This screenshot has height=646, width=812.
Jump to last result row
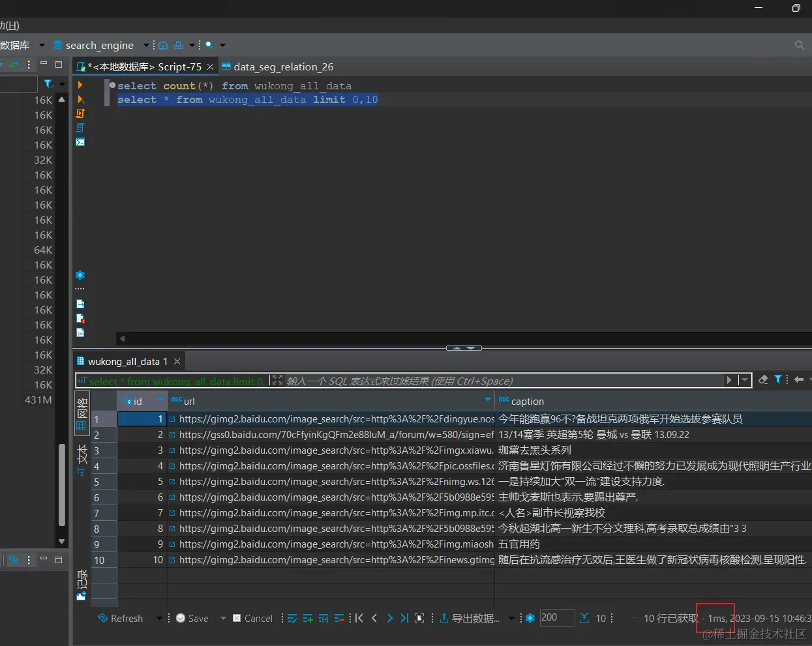click(404, 618)
